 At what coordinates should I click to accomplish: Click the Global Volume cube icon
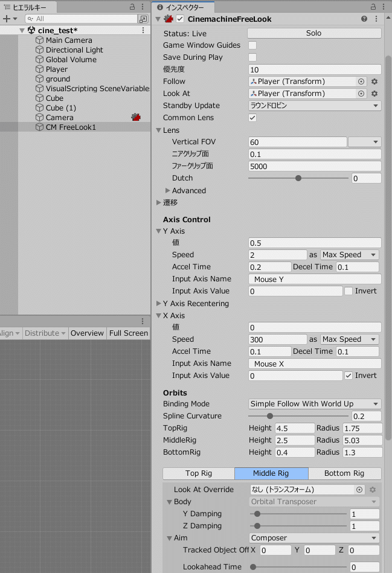coord(39,60)
